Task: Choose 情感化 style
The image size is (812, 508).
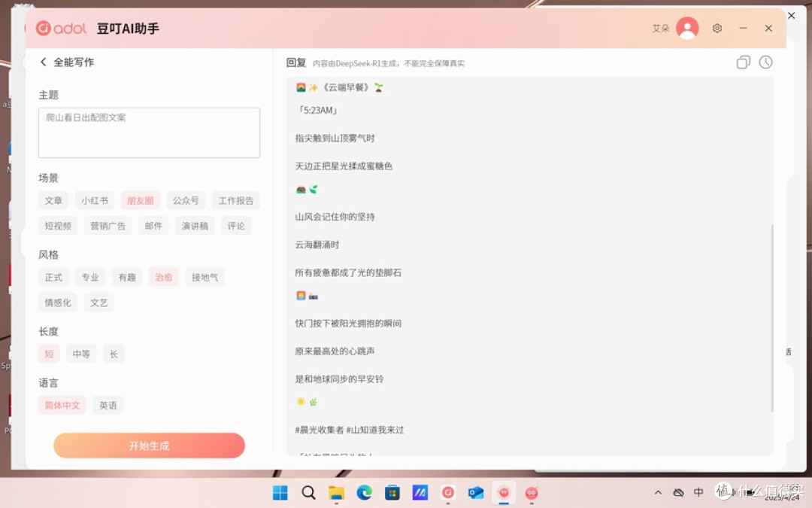Action: (x=58, y=303)
